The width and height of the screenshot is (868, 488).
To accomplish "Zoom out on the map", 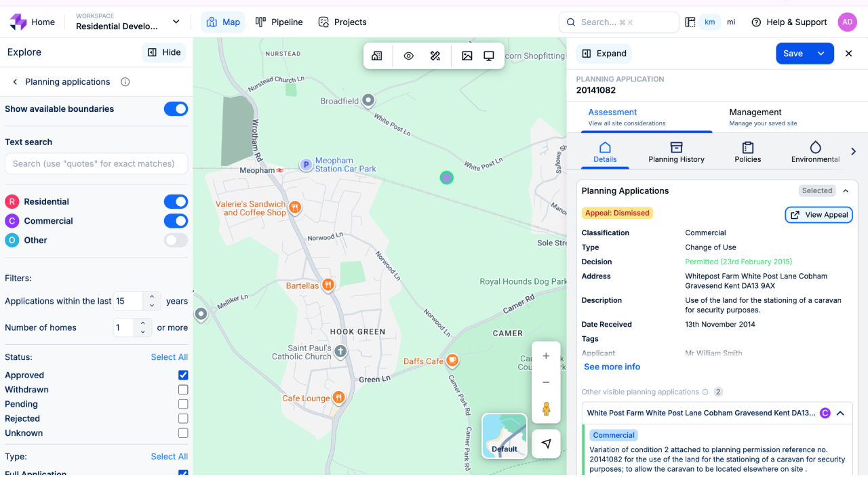I will [x=546, y=382].
